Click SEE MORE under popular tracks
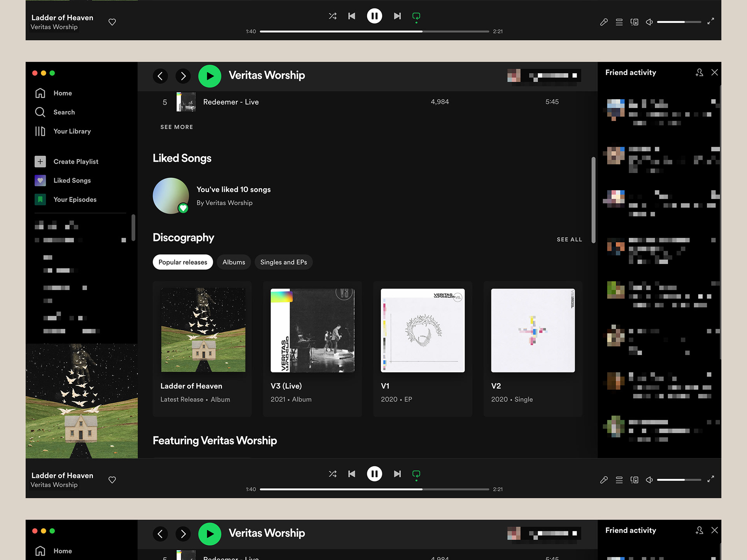 point(177,127)
